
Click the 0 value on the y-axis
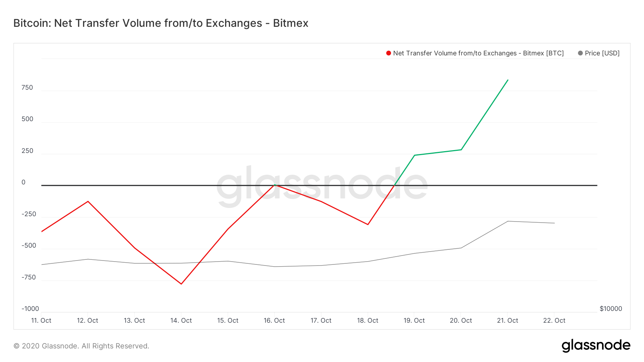pos(24,182)
